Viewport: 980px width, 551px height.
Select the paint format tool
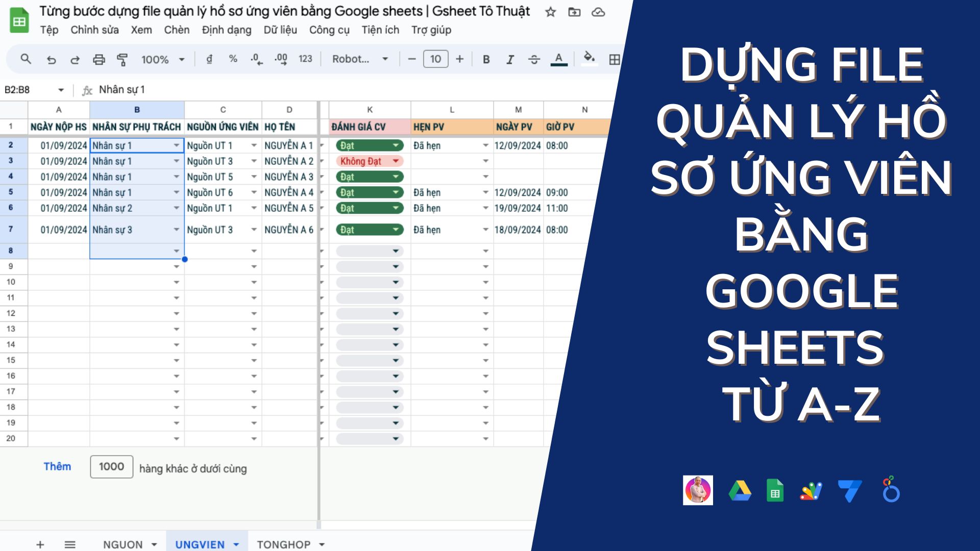122,59
